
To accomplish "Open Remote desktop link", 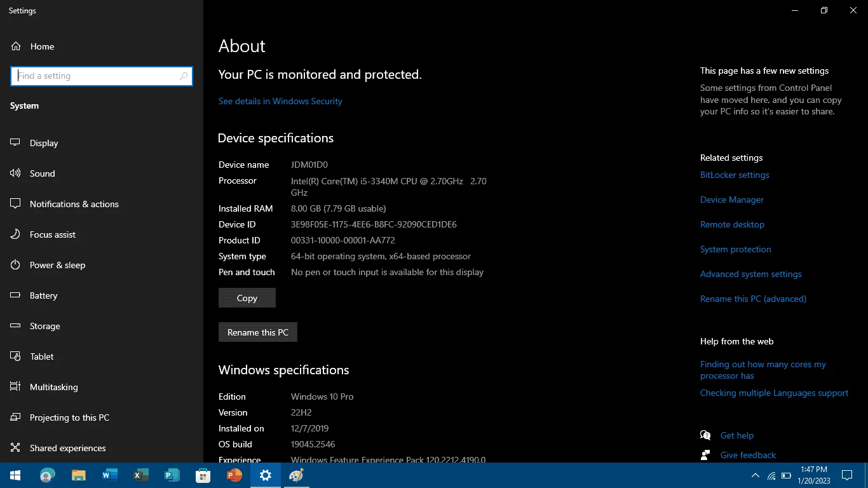I will [x=732, y=224].
